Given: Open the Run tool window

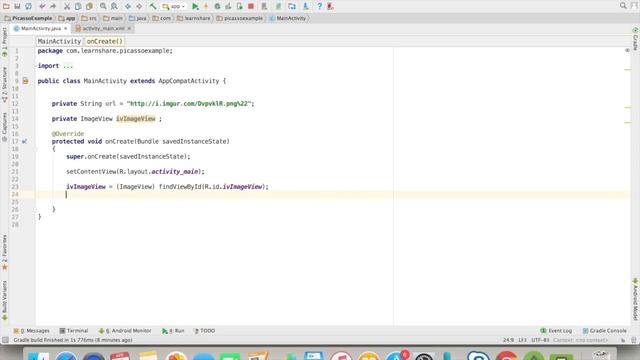Looking at the screenshot, I should pos(173,331).
